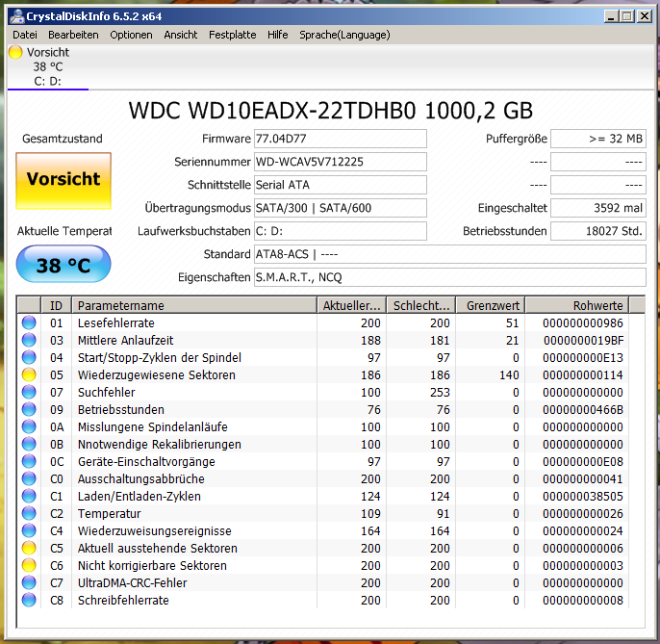Click the blue status icon for Mittlere Anlaufzeit
Screen dimensions: 660x644
tap(29, 341)
